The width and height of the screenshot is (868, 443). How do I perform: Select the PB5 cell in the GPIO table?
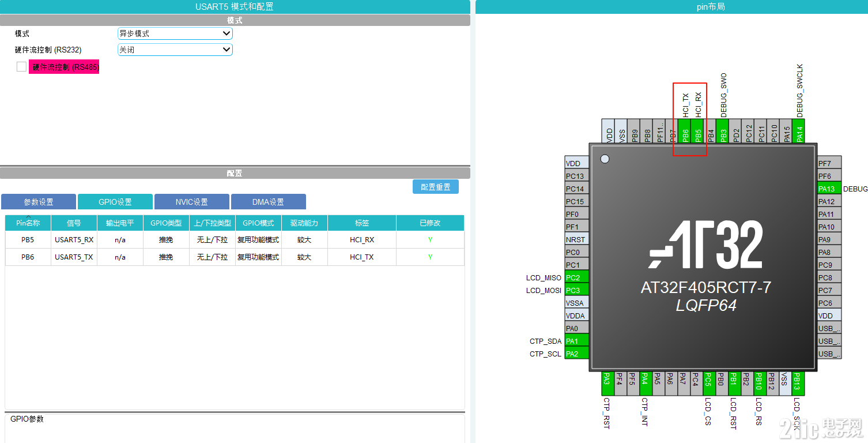tap(28, 240)
